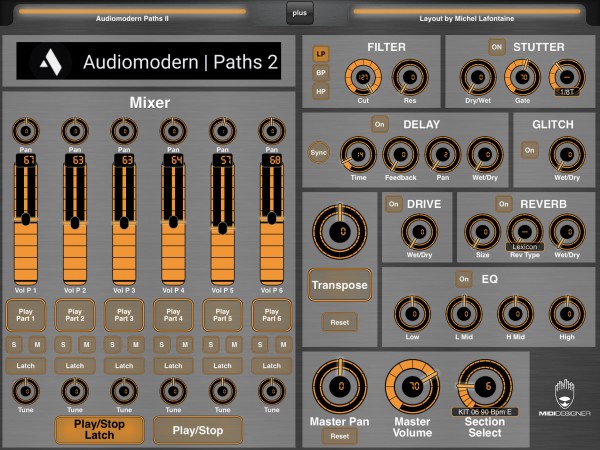
Task: Click the Filter Res knob
Action: pyautogui.click(x=410, y=77)
